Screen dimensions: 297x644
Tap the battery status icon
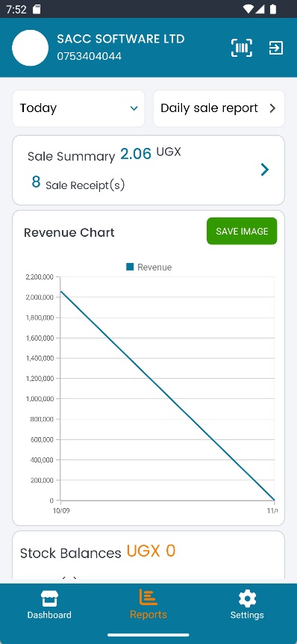pyautogui.click(x=273, y=9)
